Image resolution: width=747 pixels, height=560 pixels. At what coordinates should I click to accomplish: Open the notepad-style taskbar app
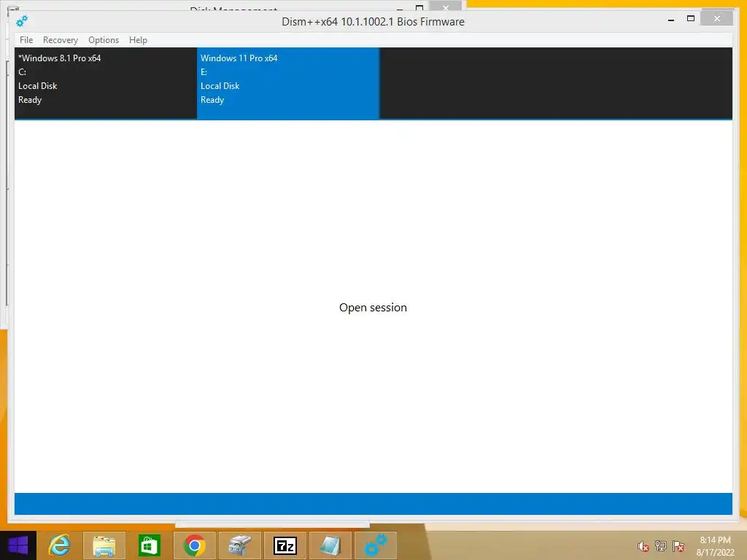(x=330, y=545)
